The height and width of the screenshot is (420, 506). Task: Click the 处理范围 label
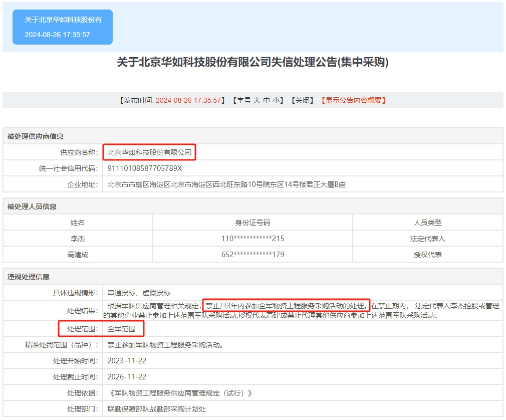(x=82, y=329)
